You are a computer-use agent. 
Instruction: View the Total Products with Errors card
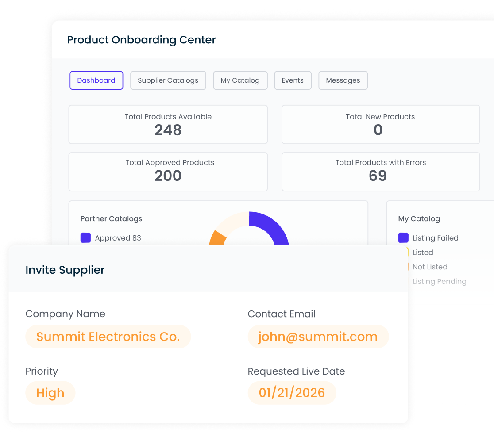(381, 172)
